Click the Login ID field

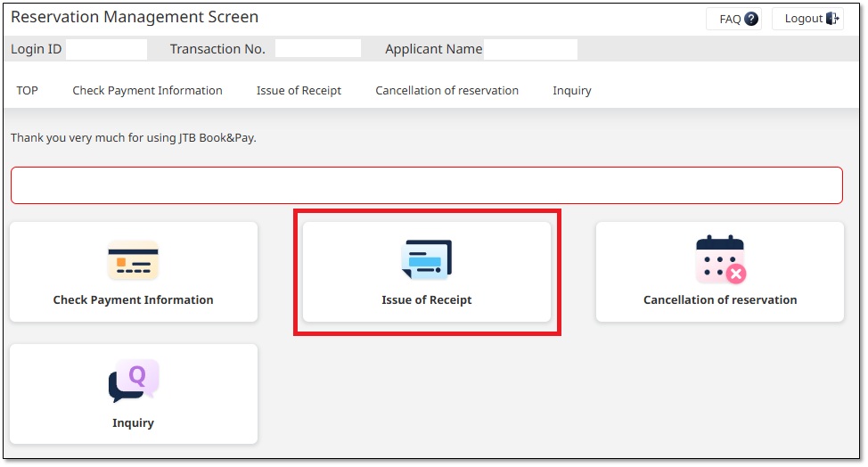(x=106, y=49)
